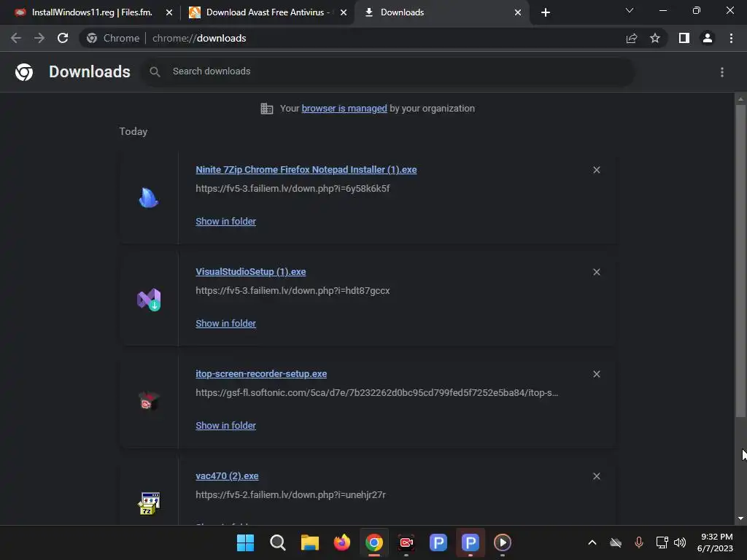Remove vac470 (2).exe from list
This screenshot has height=560, width=747.
597,476
